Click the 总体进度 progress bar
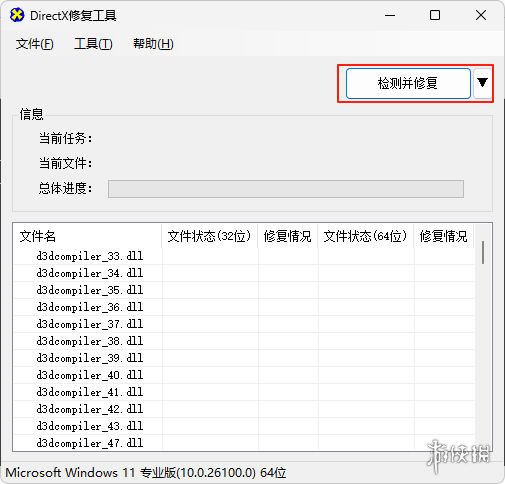Screen dimensions: 505x484 pos(286,189)
